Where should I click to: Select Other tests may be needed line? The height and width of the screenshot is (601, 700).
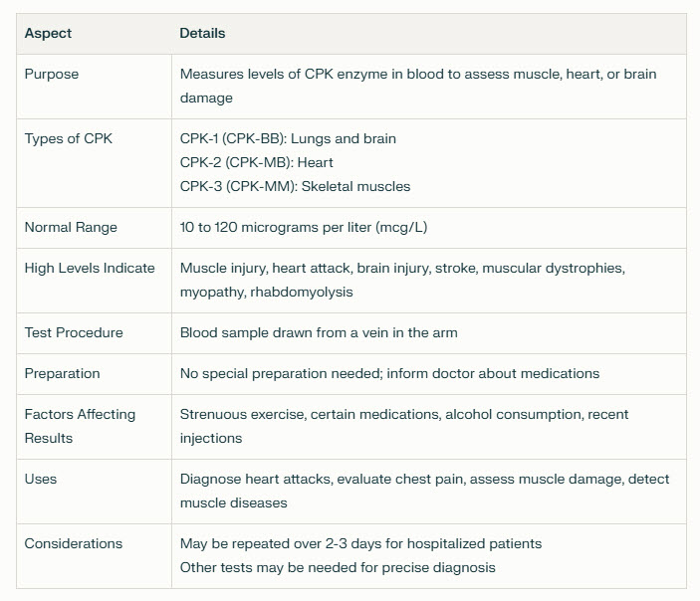(x=338, y=568)
